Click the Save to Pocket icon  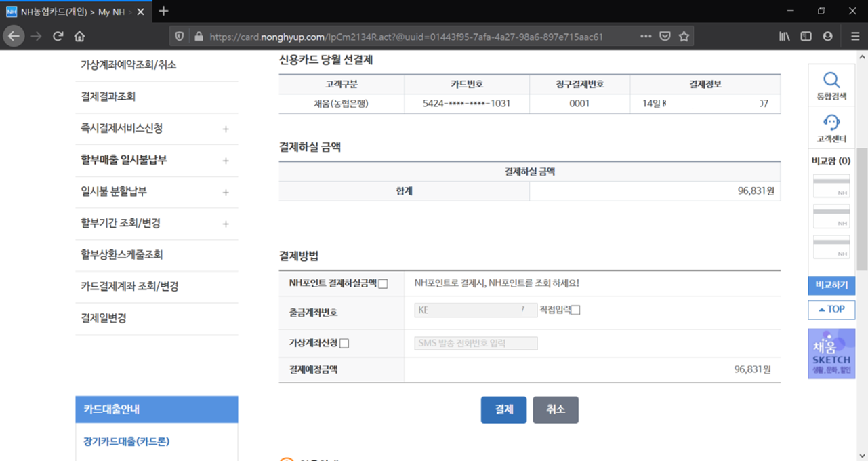click(x=665, y=37)
